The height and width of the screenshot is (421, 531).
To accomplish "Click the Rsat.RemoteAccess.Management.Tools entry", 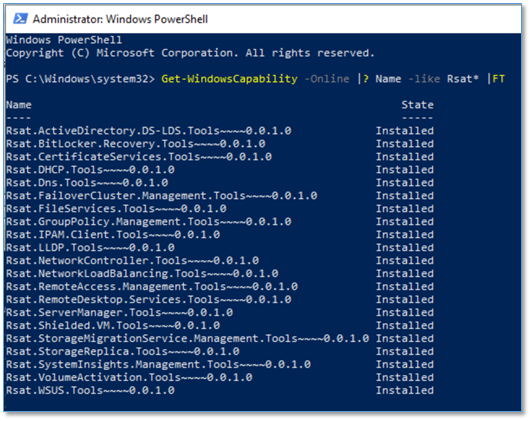I will coord(152,286).
